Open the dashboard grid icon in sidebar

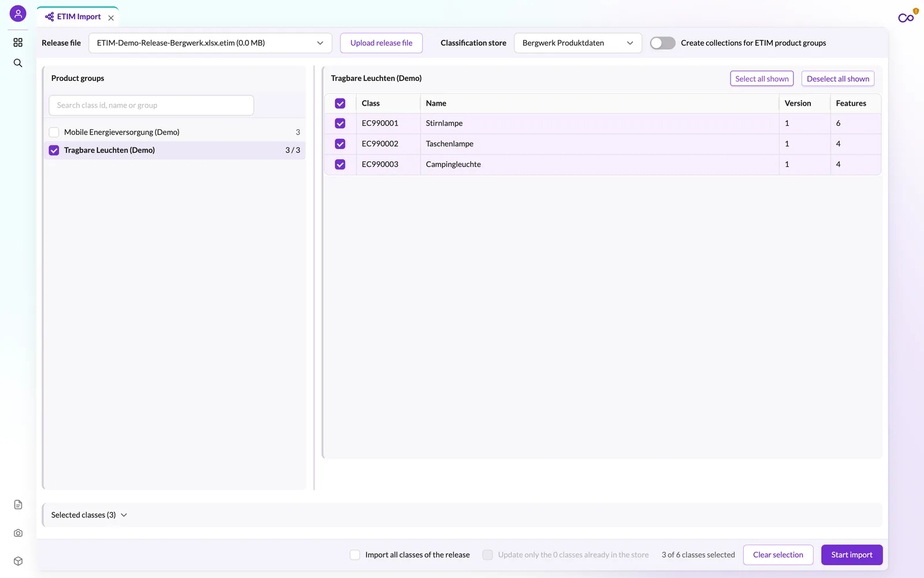pos(18,42)
